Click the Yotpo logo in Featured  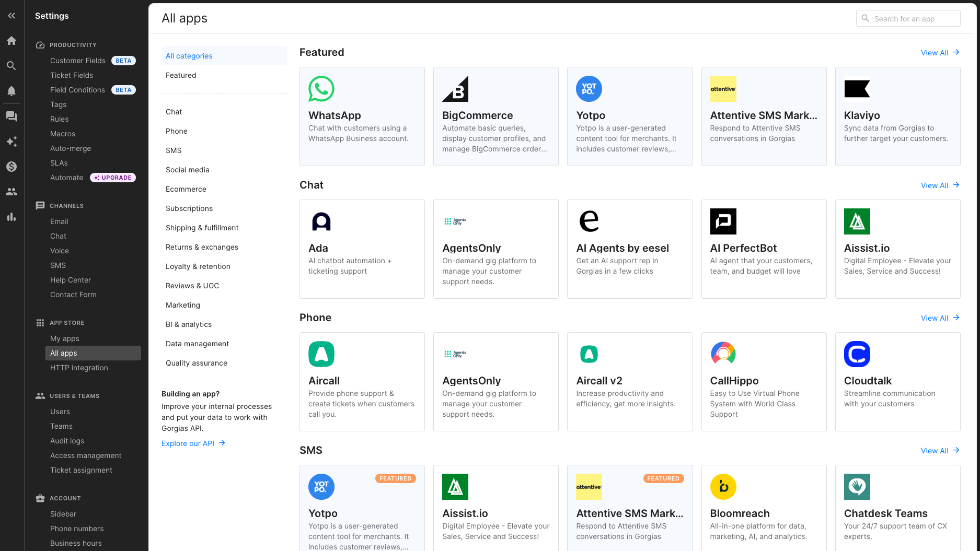(589, 89)
